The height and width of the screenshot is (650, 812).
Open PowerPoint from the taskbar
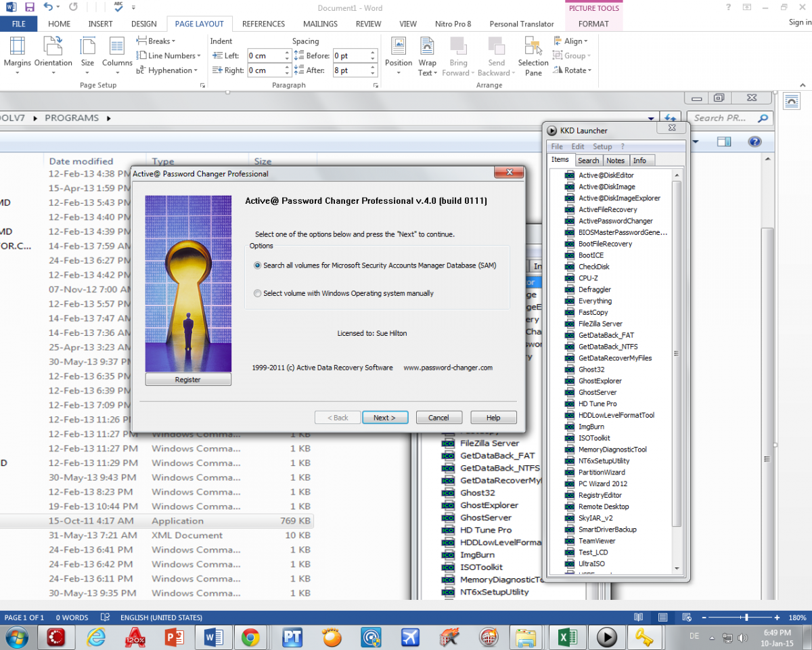coord(173,637)
